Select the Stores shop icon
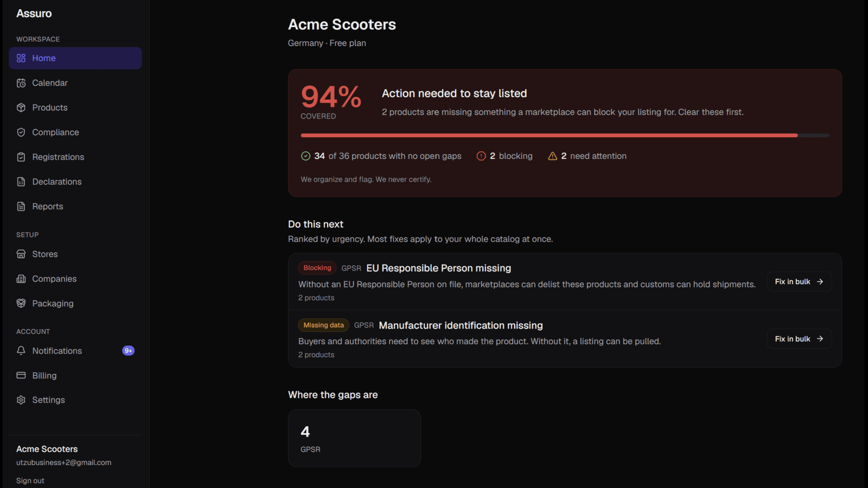Viewport: 868px width, 488px height. [21, 254]
